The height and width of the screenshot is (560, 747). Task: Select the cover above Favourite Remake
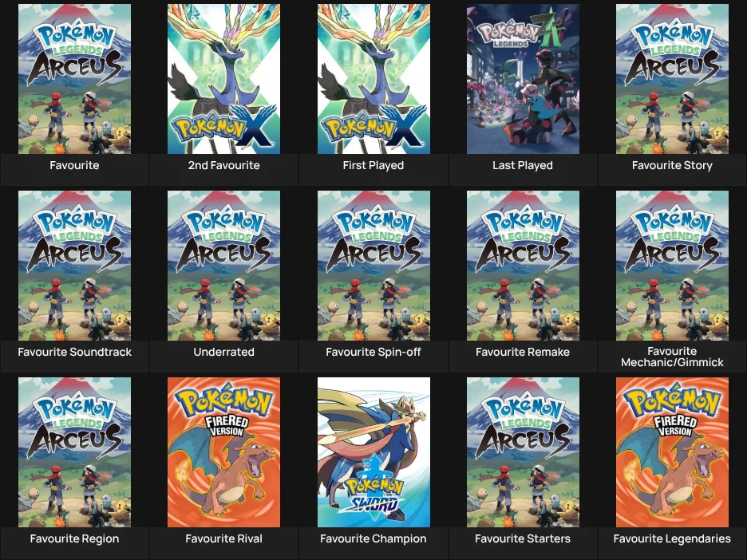coord(523,266)
